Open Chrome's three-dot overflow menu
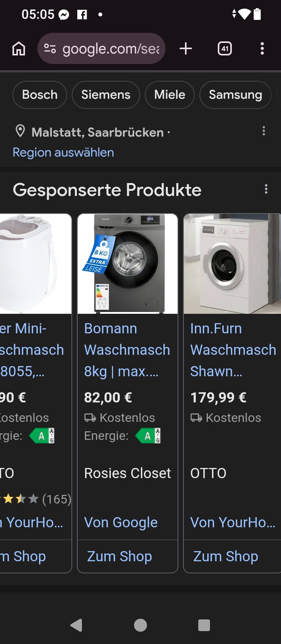The image size is (281, 644). click(x=262, y=49)
